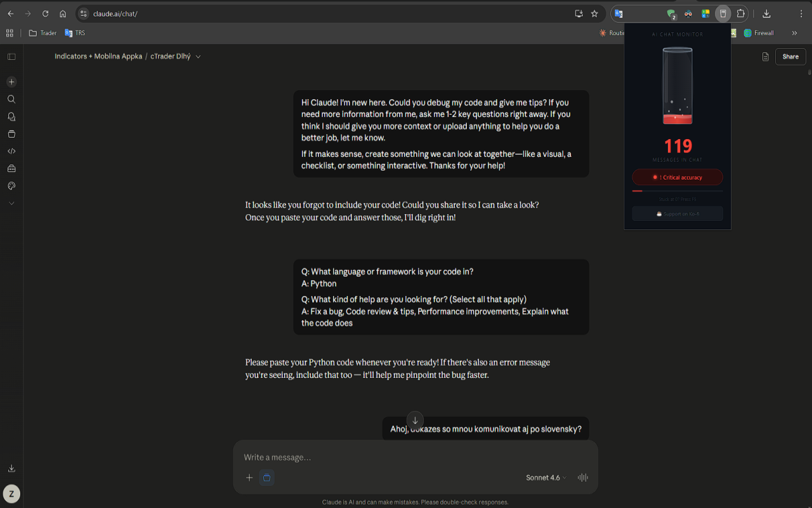Image resolution: width=812 pixels, height=508 pixels.
Task: Open the code brackets icon in sidebar
Action: (x=11, y=151)
